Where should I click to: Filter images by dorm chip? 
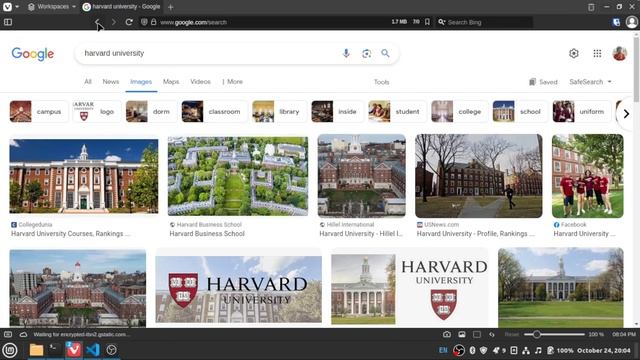(151, 111)
